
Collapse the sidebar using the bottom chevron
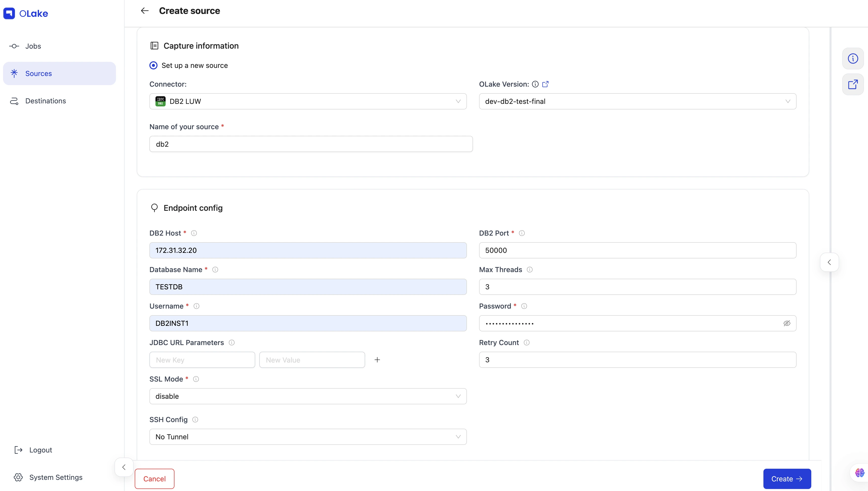pos(124,467)
